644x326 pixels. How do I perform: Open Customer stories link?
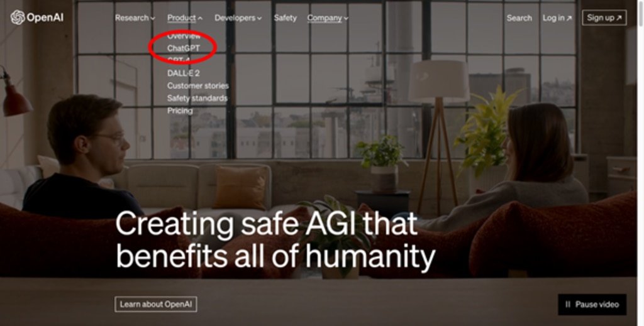[198, 85]
